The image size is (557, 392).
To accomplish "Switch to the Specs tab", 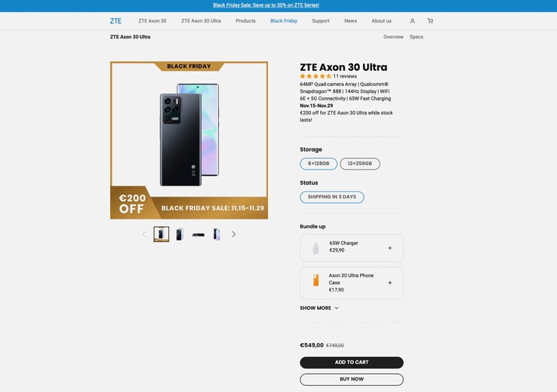I will 417,37.
